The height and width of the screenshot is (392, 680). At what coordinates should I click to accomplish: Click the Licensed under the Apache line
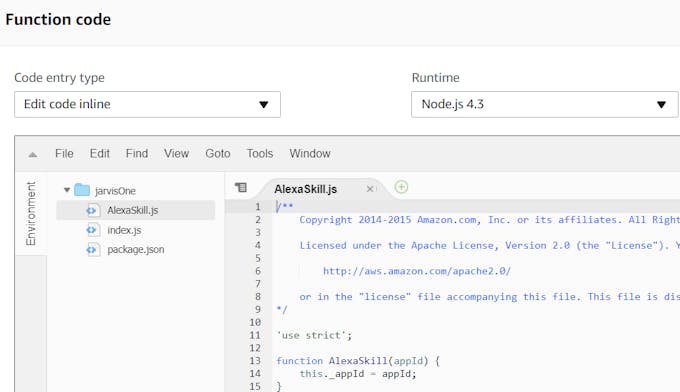(490, 245)
